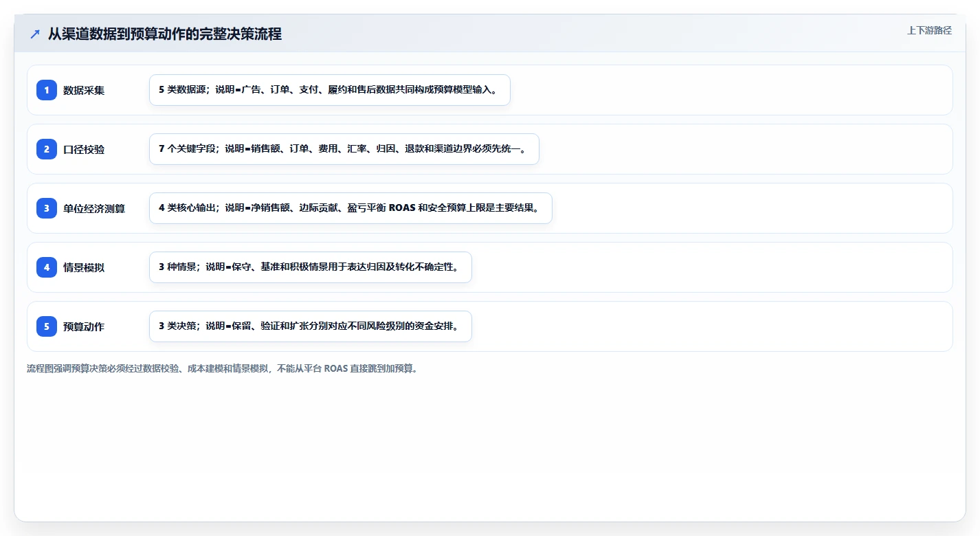Click the 3 类决策 description box
This screenshot has width=980, height=536.
point(311,326)
